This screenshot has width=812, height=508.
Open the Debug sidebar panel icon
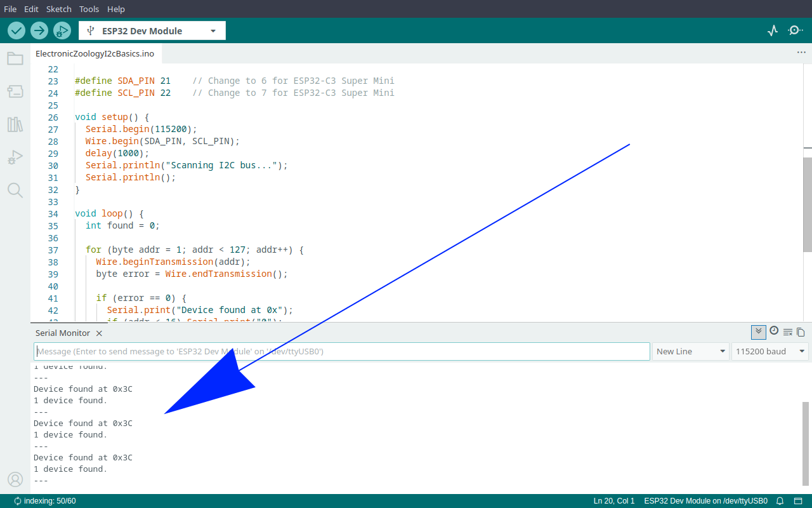[x=15, y=157]
